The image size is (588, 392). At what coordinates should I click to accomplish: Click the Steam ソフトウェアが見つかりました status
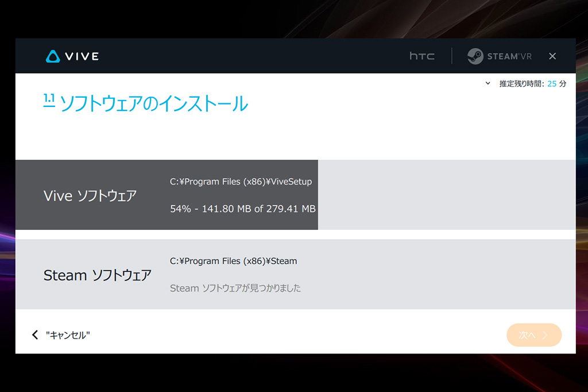point(235,288)
